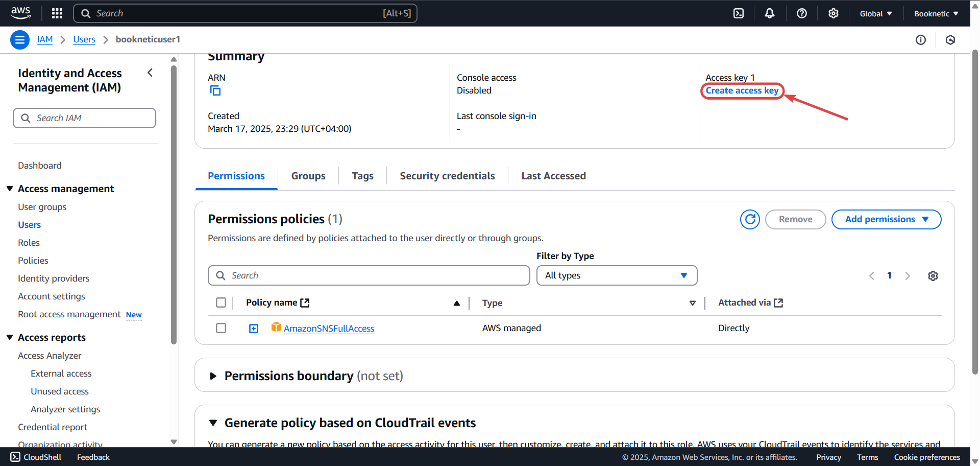Image resolution: width=980 pixels, height=466 pixels.
Task: Open the Global region dropdown
Action: coord(876,14)
